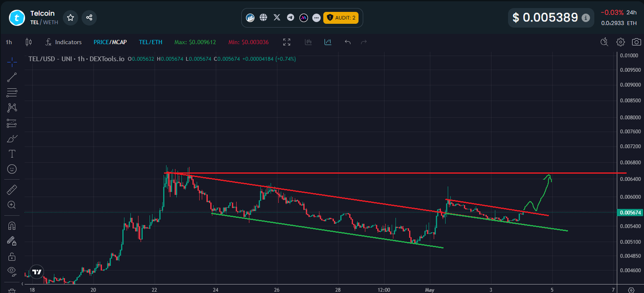The image size is (644, 293).
Task: Open the token Telegram channel
Action: click(x=290, y=18)
